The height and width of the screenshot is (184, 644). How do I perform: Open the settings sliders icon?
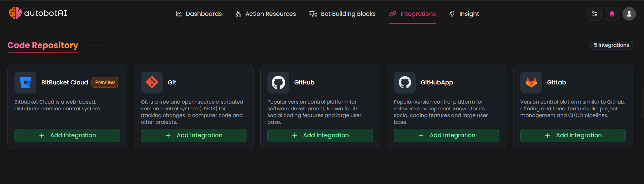595,14
